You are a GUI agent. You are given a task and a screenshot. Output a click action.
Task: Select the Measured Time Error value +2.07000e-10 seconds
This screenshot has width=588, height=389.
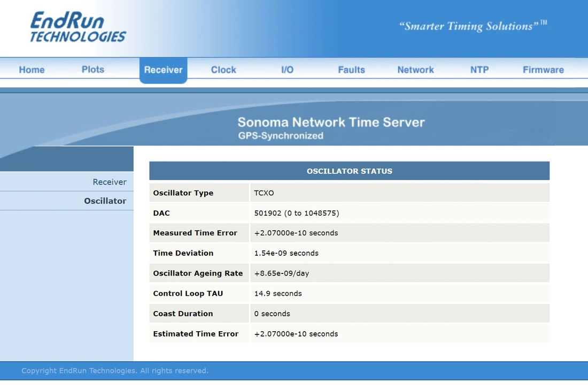click(296, 233)
